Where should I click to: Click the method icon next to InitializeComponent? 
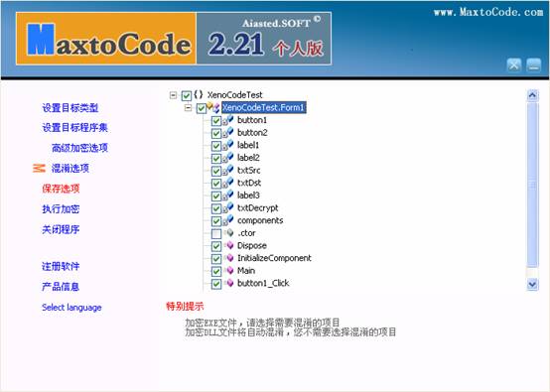(229, 258)
